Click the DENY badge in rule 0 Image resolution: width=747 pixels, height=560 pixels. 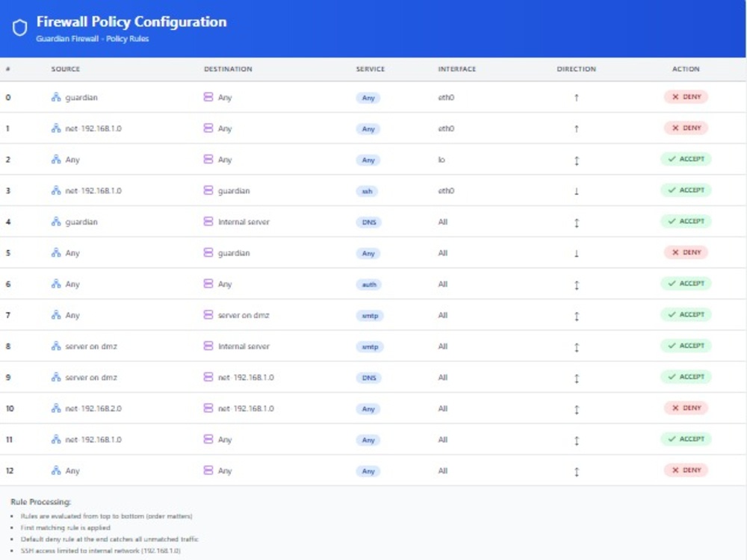point(686,96)
